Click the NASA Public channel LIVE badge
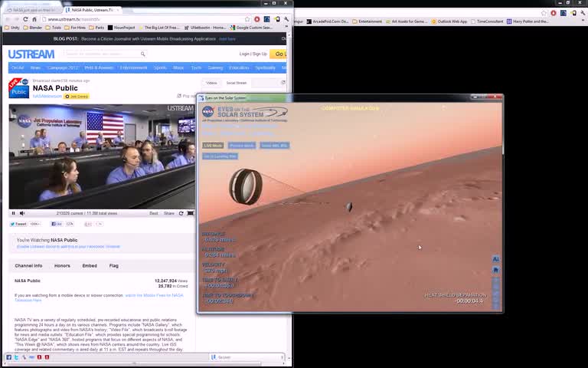 point(18,88)
